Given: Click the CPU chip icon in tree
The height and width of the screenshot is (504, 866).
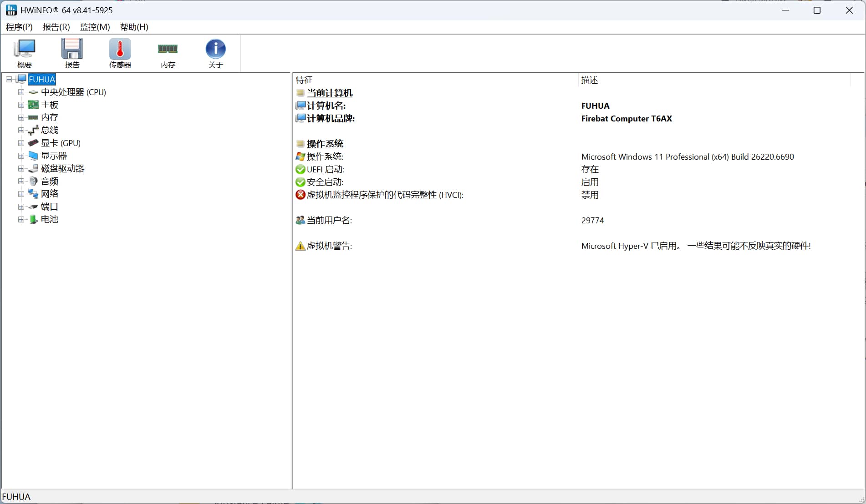Looking at the screenshot, I should 33,92.
